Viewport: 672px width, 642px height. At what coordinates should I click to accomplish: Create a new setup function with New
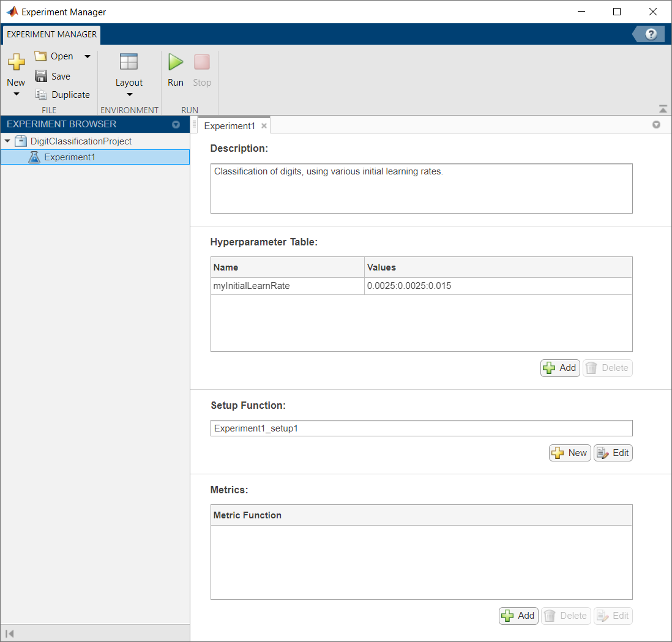(570, 452)
